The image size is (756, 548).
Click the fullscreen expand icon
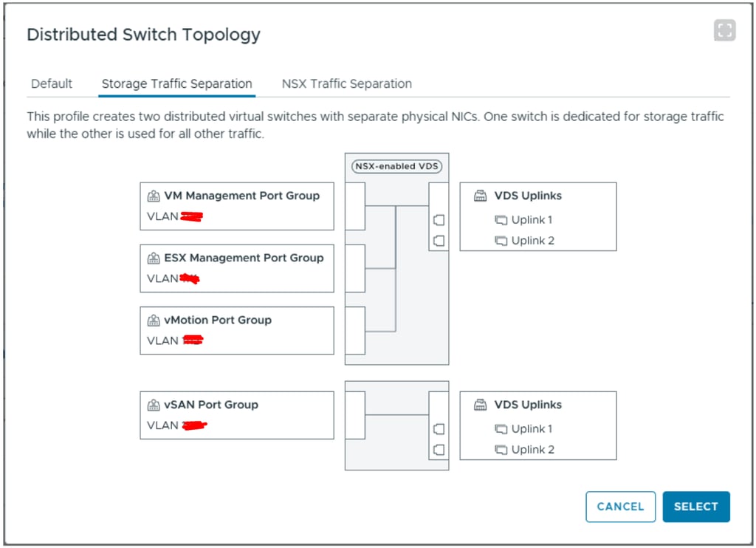pyautogui.click(x=725, y=30)
